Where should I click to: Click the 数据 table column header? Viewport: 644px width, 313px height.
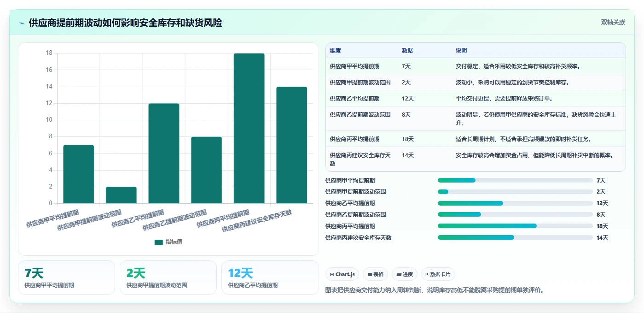(407, 51)
